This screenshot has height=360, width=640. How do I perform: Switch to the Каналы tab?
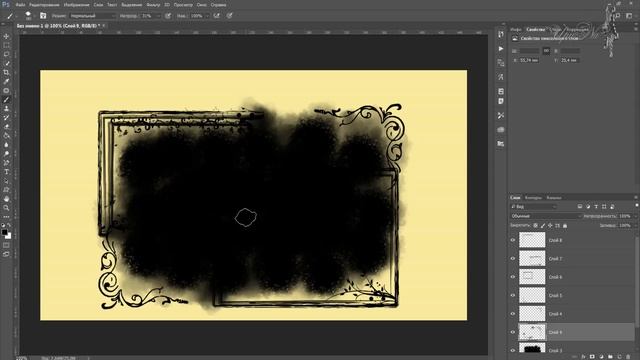click(x=554, y=198)
